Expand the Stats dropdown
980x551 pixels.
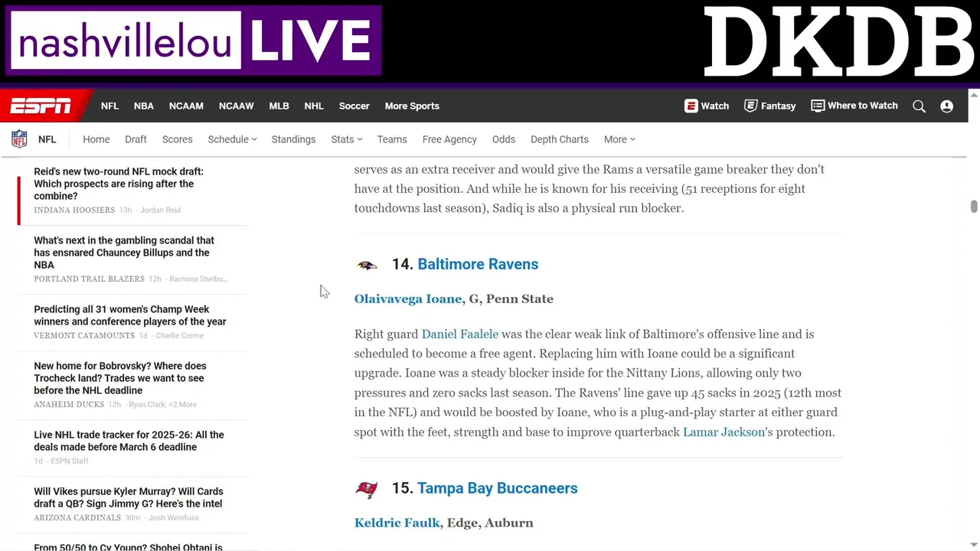(x=347, y=139)
